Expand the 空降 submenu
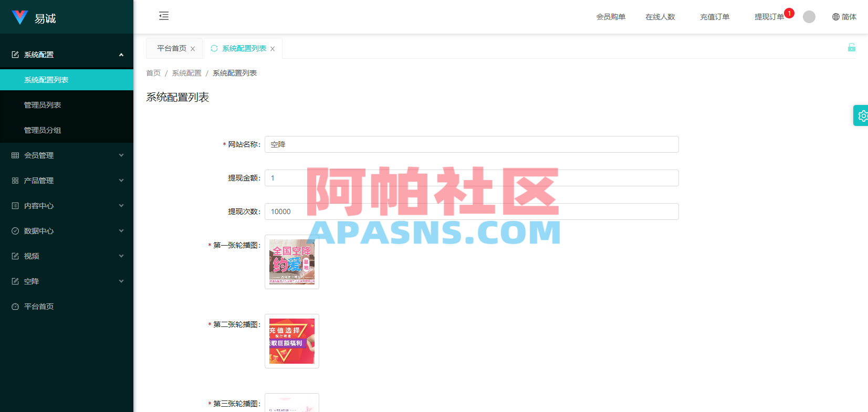This screenshot has width=868, height=412. (x=121, y=281)
